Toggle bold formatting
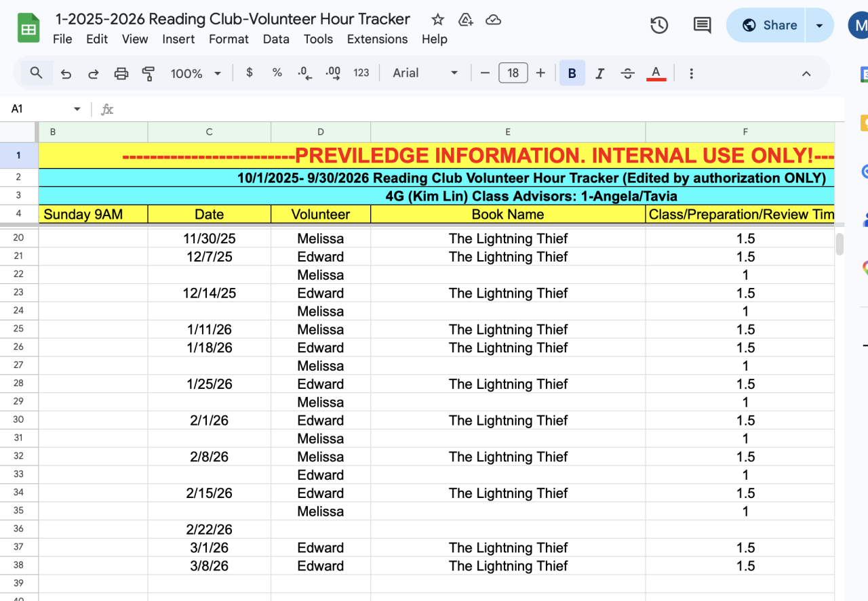 pyautogui.click(x=572, y=73)
